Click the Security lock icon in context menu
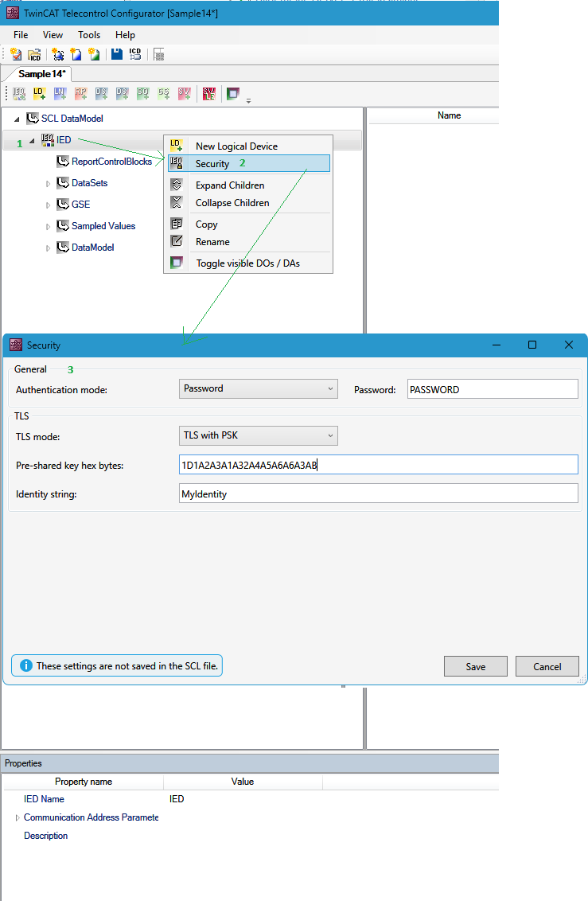Screen dimensions: 588x901 pos(177,163)
